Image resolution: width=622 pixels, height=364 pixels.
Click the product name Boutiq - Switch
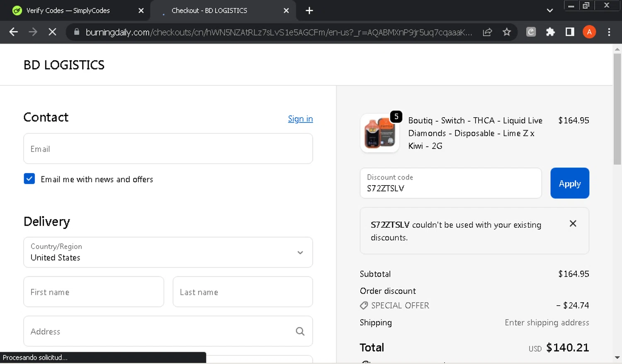[x=475, y=133]
